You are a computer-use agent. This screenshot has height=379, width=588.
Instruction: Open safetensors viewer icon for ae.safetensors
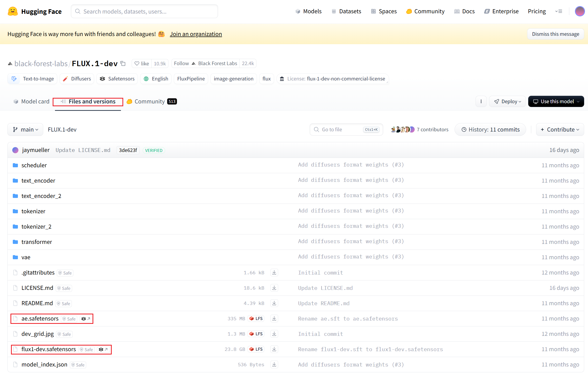click(86, 319)
